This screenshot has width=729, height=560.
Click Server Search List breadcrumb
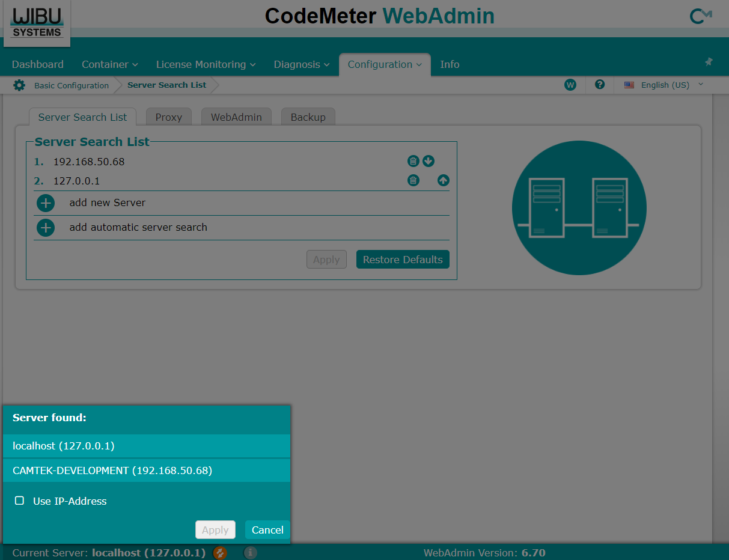[x=166, y=85]
